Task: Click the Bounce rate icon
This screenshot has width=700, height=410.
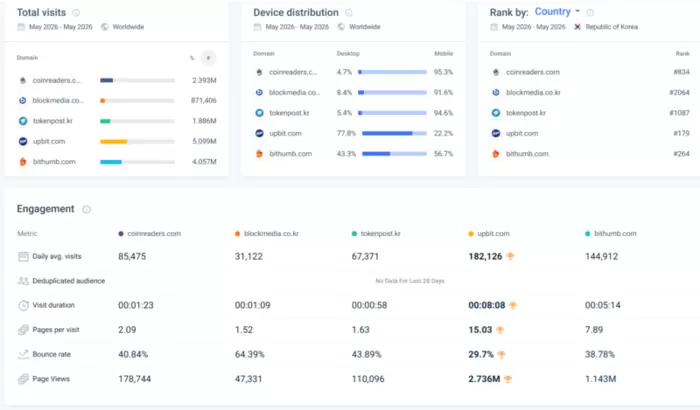Action: pos(23,354)
